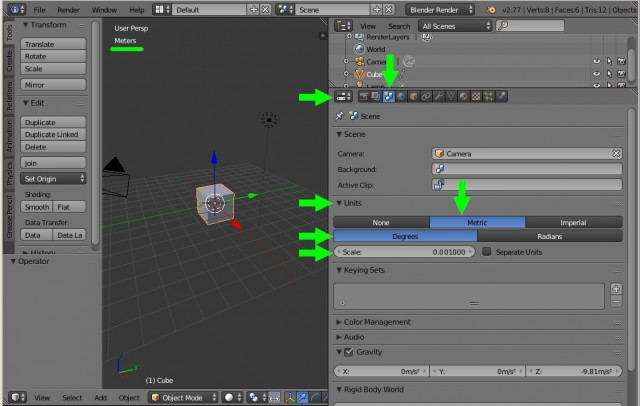Uncheck the Gravity checkbox
This screenshot has height=406, width=640.
[349, 352]
